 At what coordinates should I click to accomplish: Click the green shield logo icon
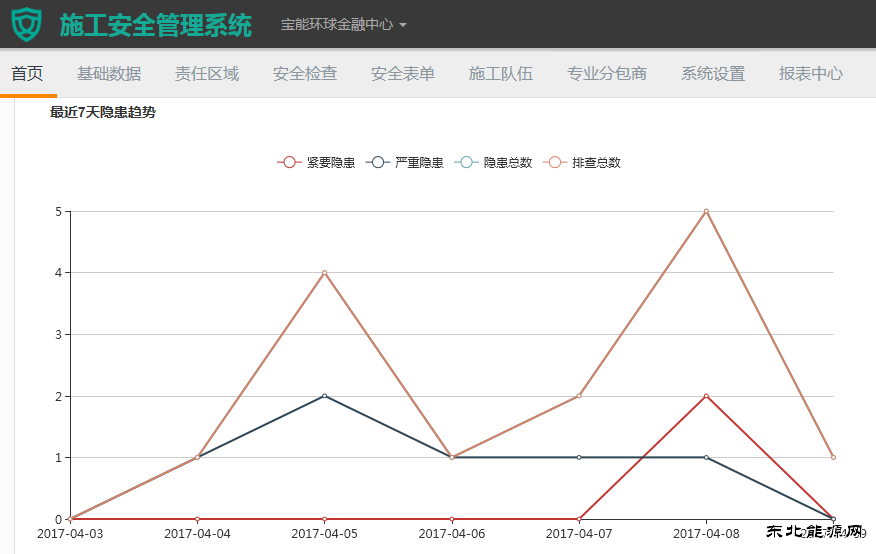tap(27, 24)
